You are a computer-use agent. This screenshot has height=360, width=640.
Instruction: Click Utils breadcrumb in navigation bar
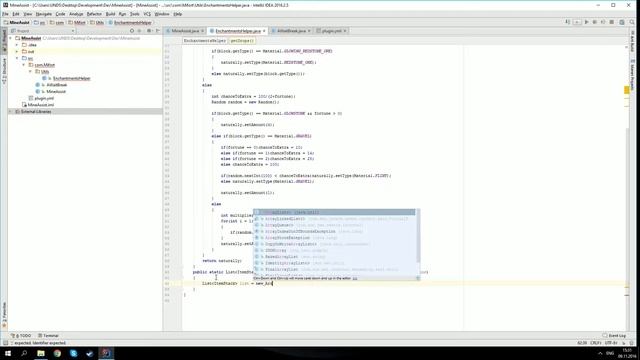(98, 23)
